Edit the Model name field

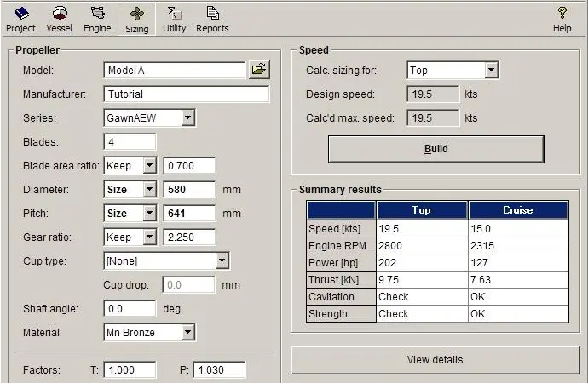point(175,71)
